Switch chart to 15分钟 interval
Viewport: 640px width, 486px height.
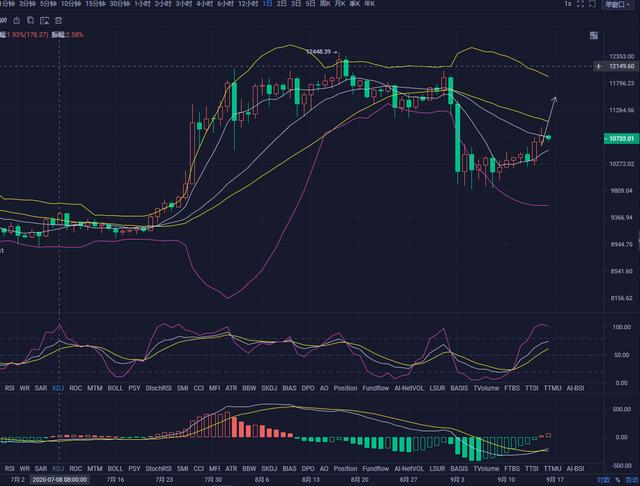(x=96, y=4)
